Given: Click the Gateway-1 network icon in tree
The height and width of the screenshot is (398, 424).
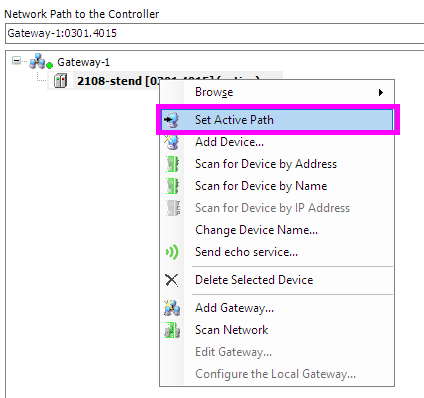Looking at the screenshot, I should (x=41, y=61).
